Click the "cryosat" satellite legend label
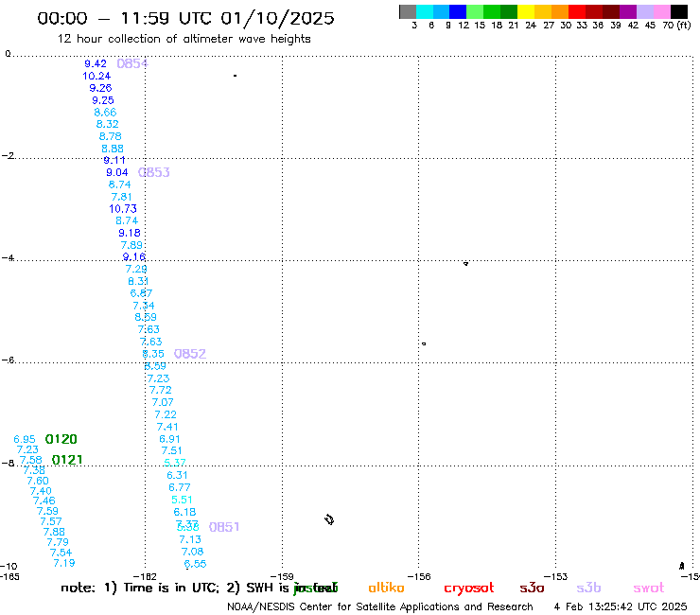700x615 pixels. coord(469,589)
